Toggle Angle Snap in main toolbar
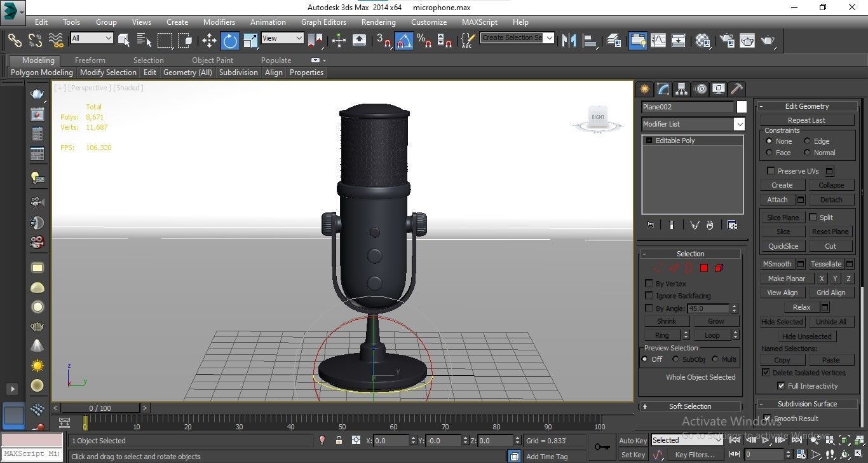The width and height of the screenshot is (868, 463). pos(404,41)
